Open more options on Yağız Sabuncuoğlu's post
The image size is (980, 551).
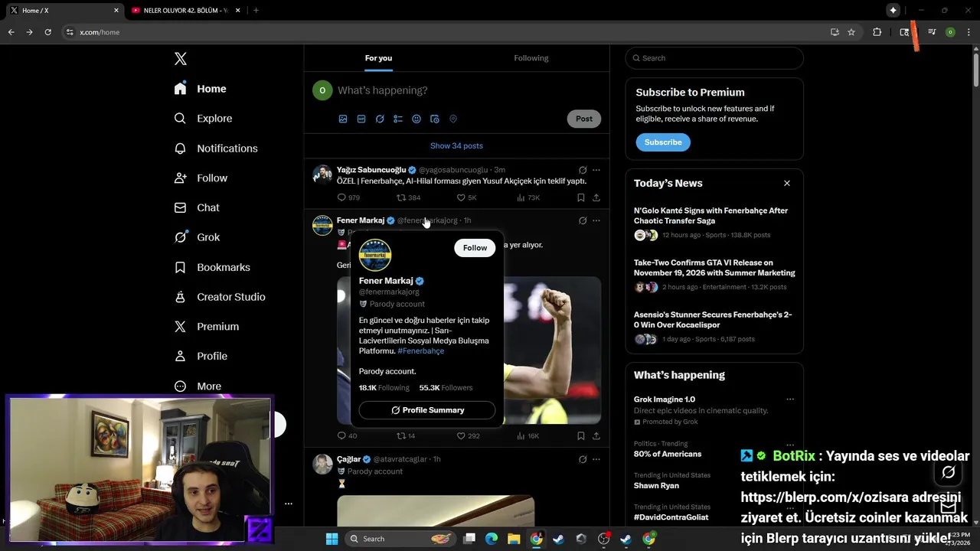[596, 170]
